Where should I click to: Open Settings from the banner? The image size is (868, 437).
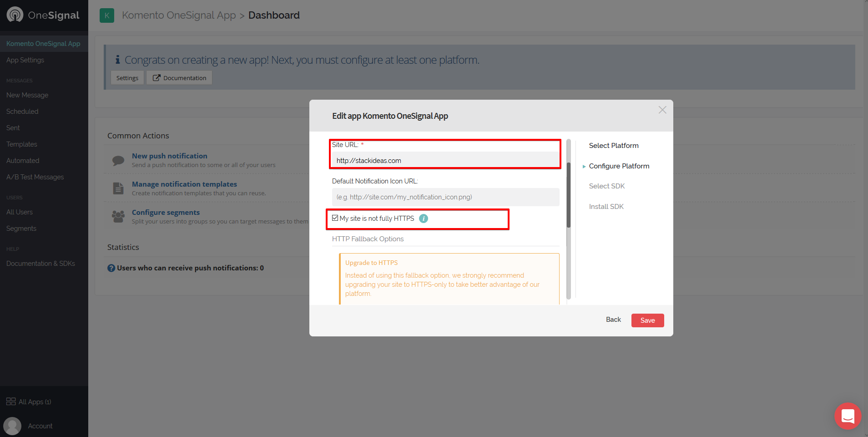127,78
